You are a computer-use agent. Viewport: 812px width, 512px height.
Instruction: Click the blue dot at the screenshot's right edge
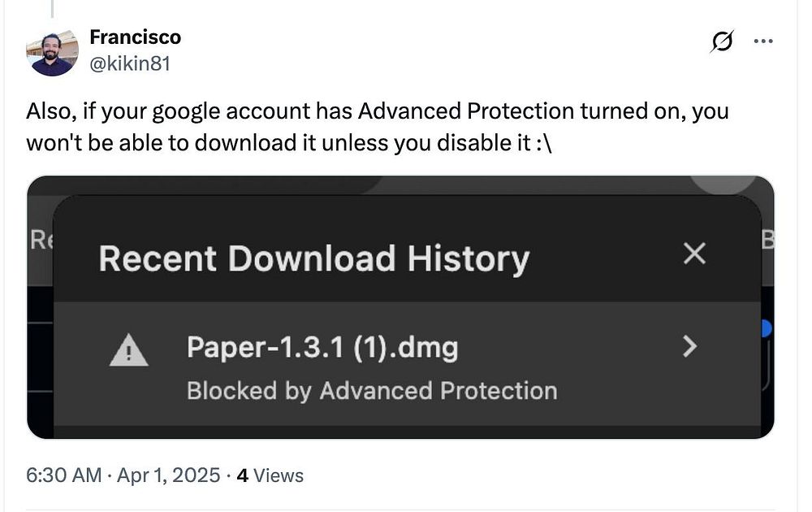(766, 328)
